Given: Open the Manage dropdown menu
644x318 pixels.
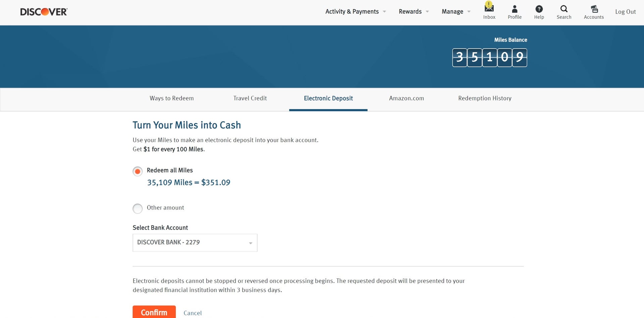Looking at the screenshot, I should [x=452, y=11].
